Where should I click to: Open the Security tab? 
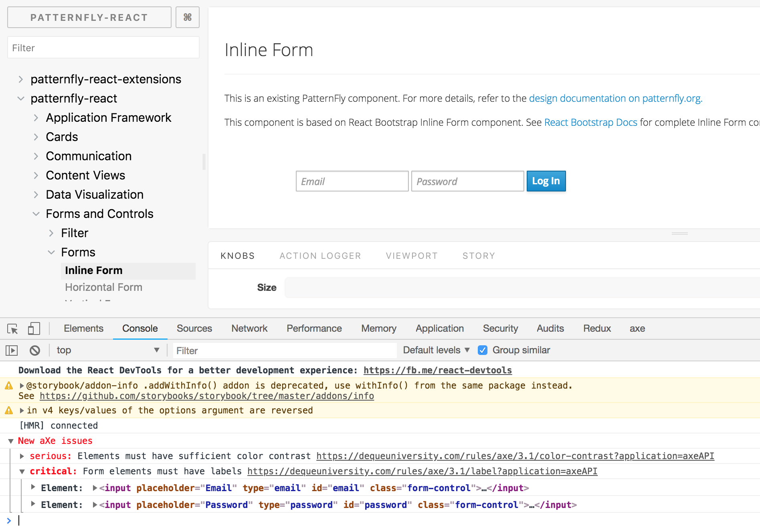point(500,328)
